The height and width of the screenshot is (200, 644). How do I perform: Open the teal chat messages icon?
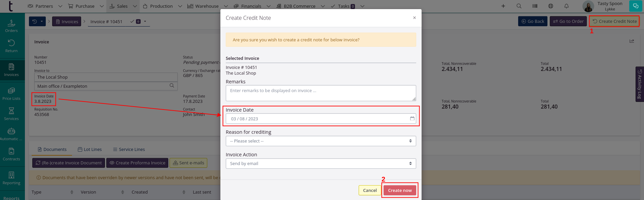coord(635,6)
